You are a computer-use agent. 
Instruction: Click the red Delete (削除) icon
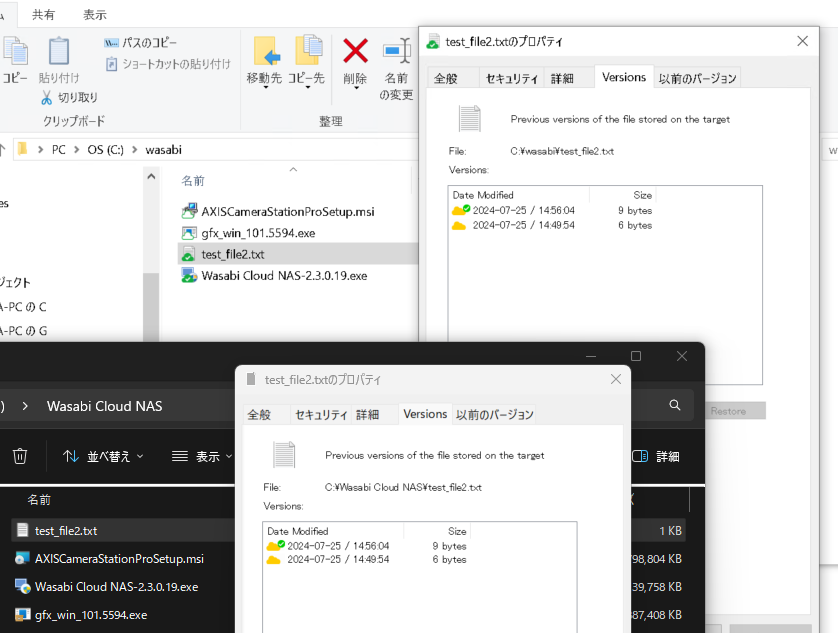click(355, 51)
